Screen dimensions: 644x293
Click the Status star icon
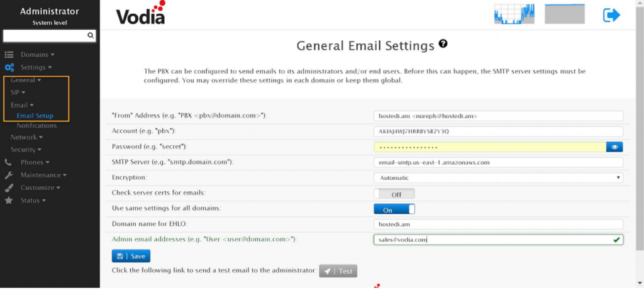point(9,201)
